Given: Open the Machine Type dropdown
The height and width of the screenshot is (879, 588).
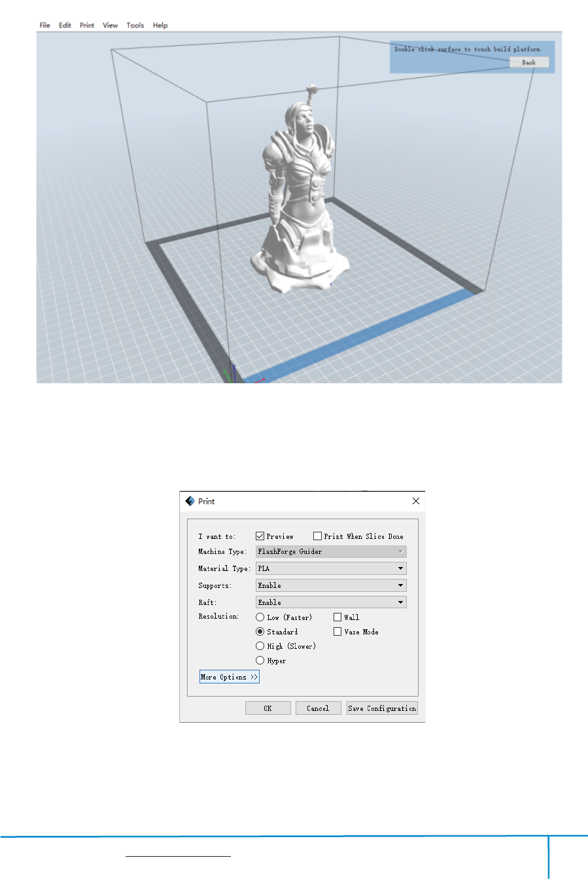Looking at the screenshot, I should [x=331, y=552].
